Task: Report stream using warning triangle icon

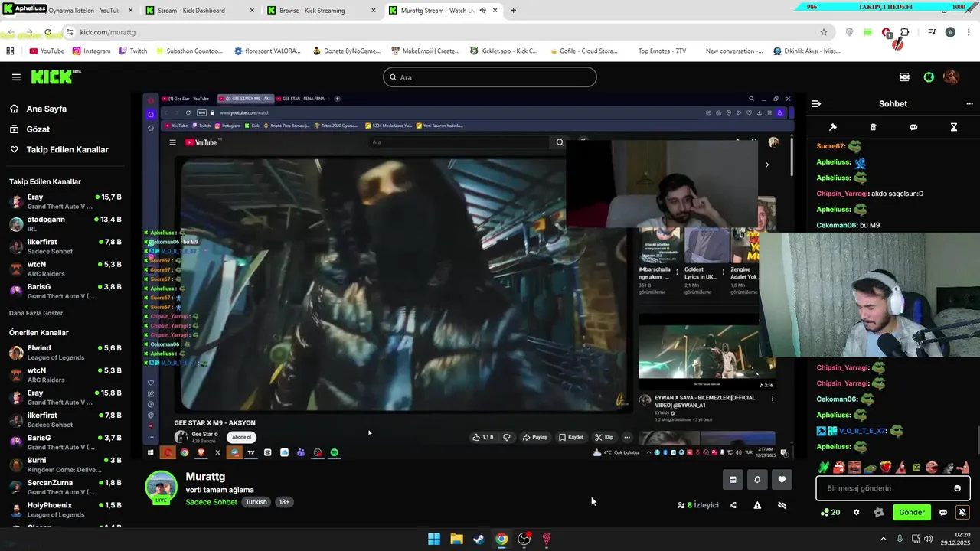Action: 757,505
